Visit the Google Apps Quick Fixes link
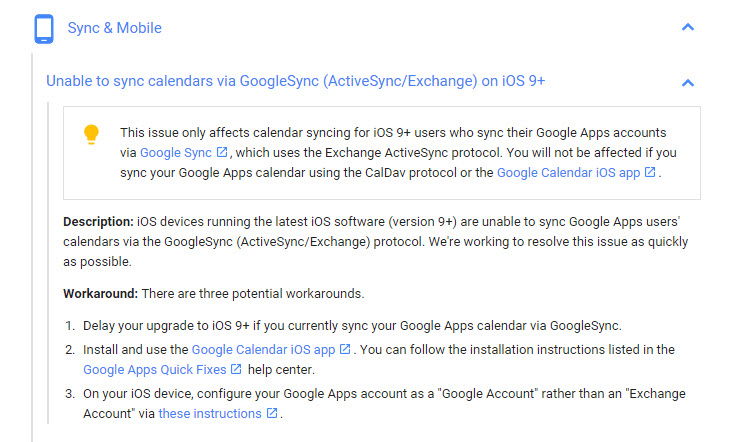The width and height of the screenshot is (742, 442). (155, 370)
